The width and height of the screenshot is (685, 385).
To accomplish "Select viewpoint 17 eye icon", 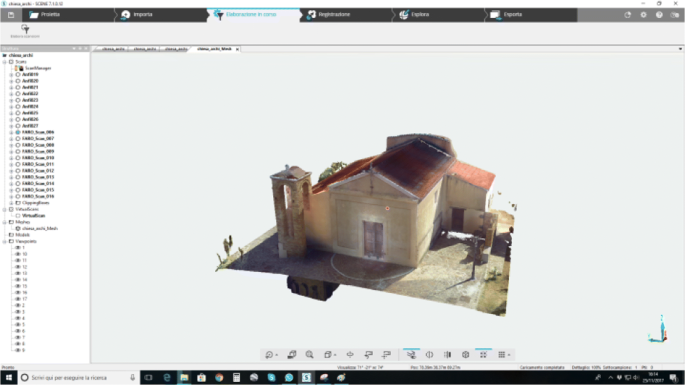I will 18,299.
